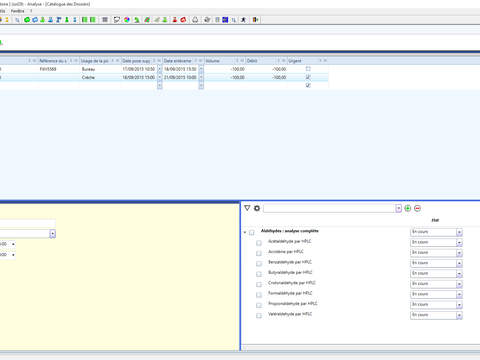Click the grey grid table icon

(105, 20)
